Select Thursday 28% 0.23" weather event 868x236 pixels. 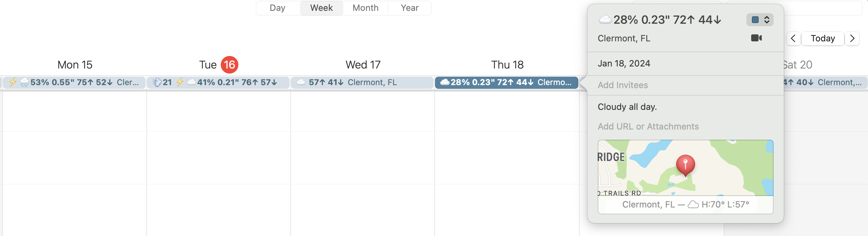[507, 82]
